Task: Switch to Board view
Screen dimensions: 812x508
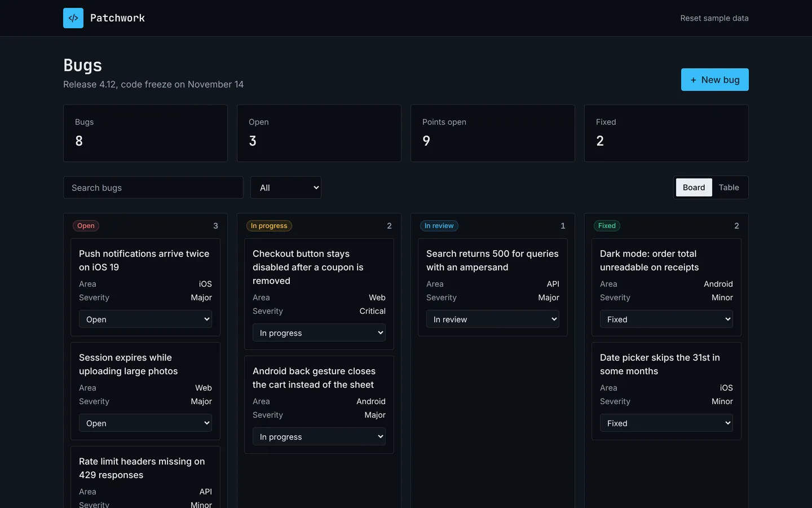Action: [694, 187]
